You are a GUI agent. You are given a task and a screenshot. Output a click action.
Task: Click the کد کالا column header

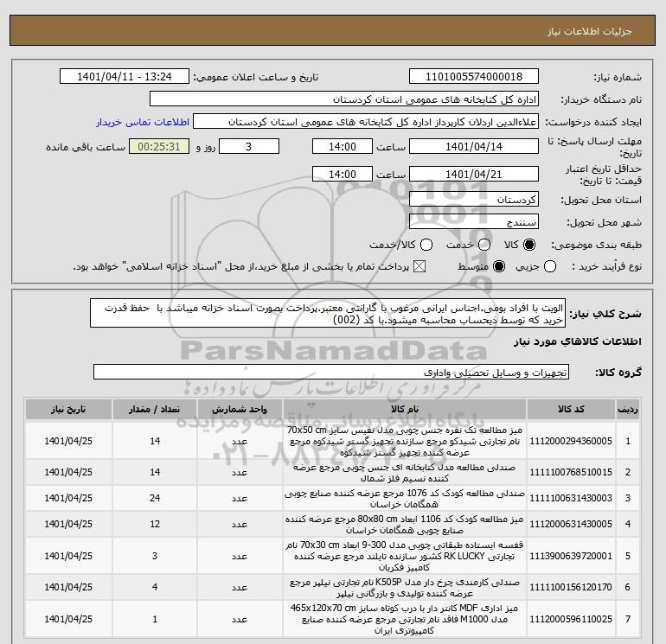(571, 409)
